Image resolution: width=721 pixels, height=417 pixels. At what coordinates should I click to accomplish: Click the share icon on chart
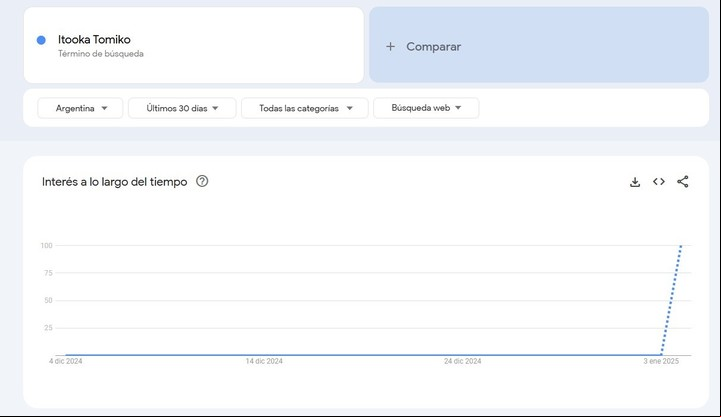tap(683, 182)
